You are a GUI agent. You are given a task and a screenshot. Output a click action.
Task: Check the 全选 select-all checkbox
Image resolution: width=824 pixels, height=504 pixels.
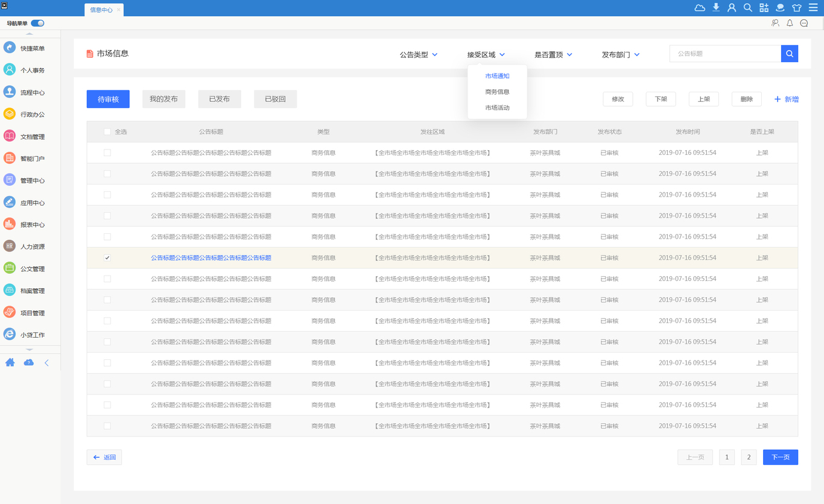[x=107, y=131]
